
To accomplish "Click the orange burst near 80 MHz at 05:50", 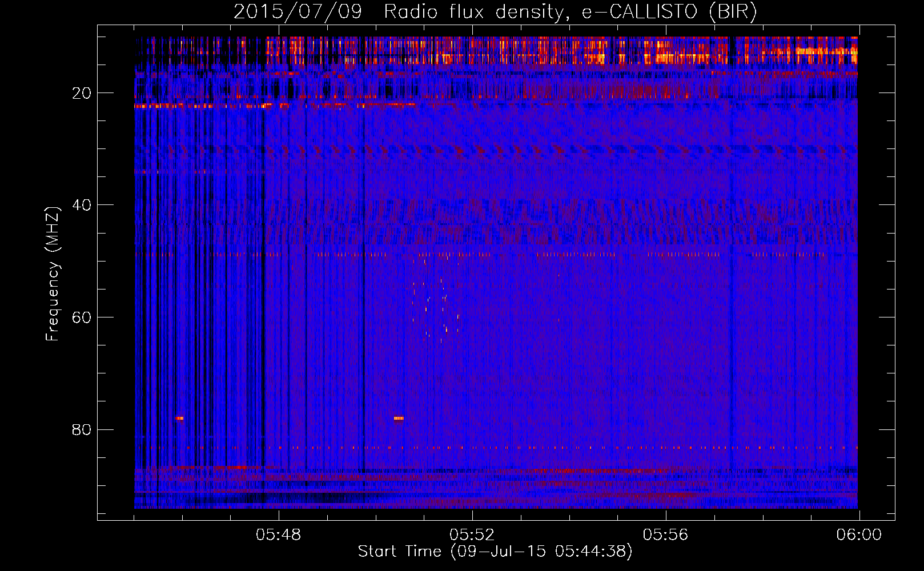I will (x=399, y=418).
